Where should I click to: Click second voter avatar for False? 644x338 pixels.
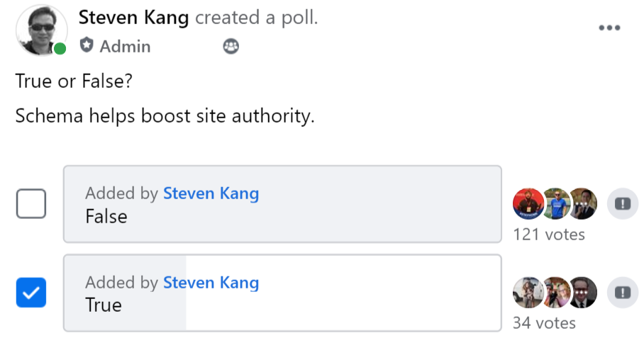pyautogui.click(x=555, y=203)
